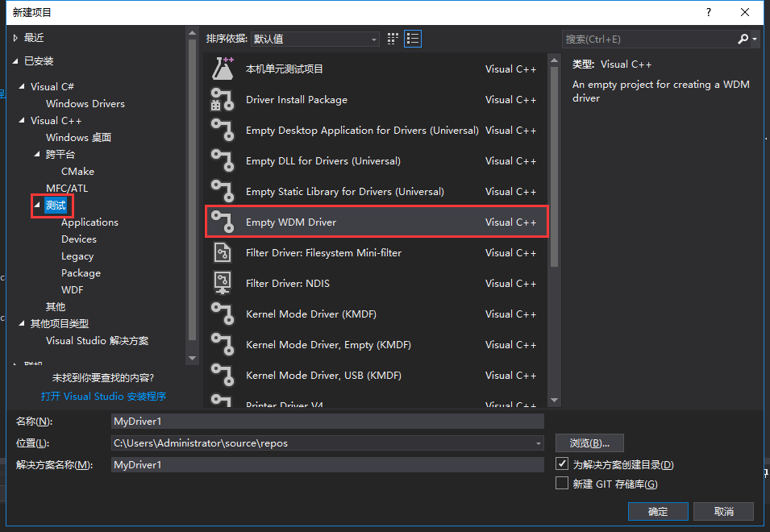770x532 pixels.
Task: Select the Windows 桌面 category
Action: coord(78,137)
